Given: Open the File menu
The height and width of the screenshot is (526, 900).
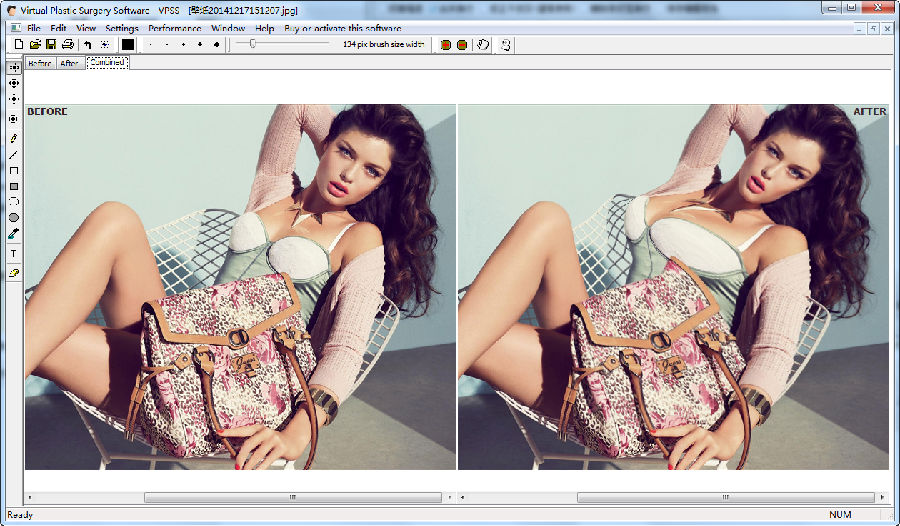Looking at the screenshot, I should 34,28.
